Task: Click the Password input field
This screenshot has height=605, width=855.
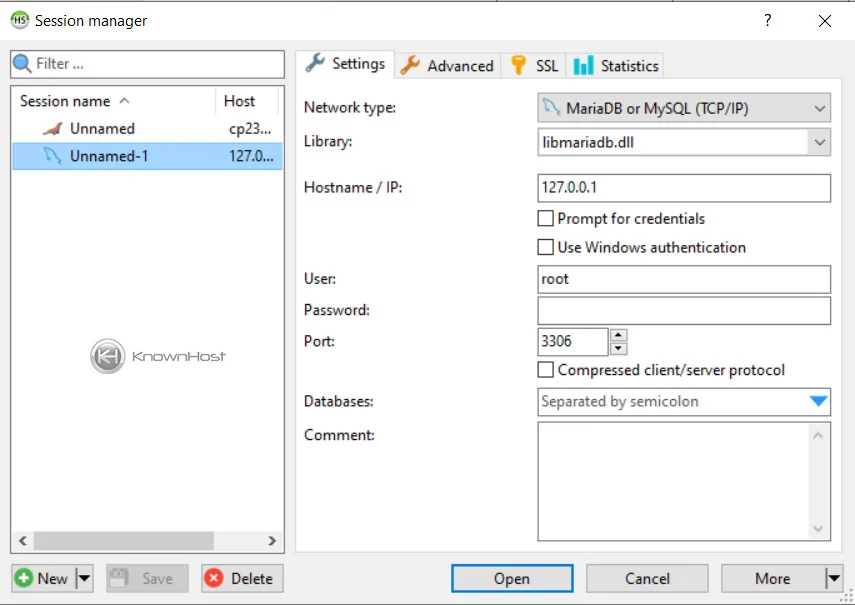Action: pyautogui.click(x=684, y=311)
